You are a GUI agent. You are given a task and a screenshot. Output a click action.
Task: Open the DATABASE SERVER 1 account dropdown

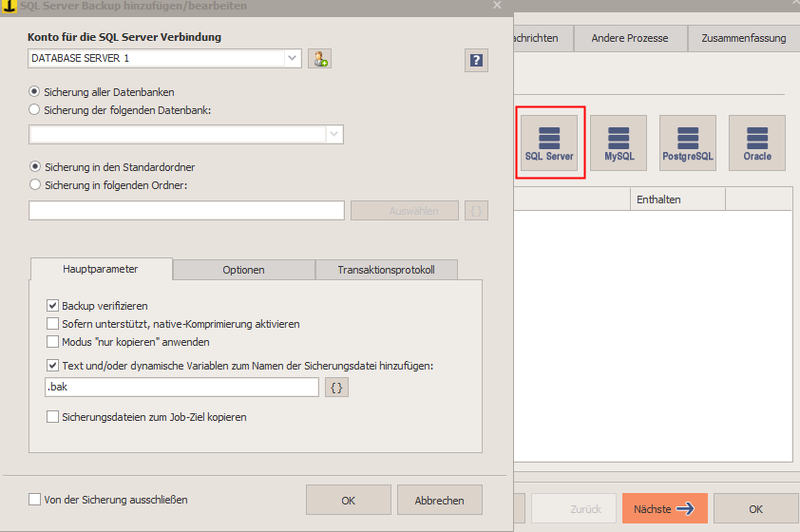pyautogui.click(x=292, y=58)
